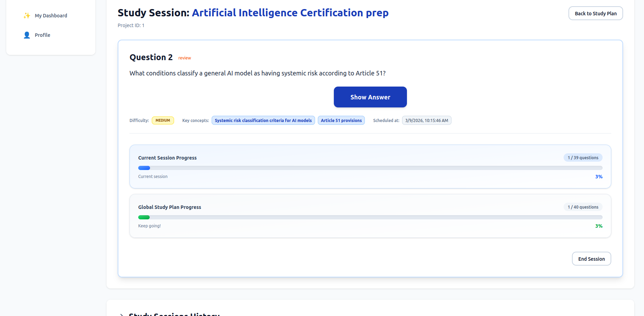The image size is (644, 316).
Task: Click the review label next to Question 2
Action: [184, 58]
